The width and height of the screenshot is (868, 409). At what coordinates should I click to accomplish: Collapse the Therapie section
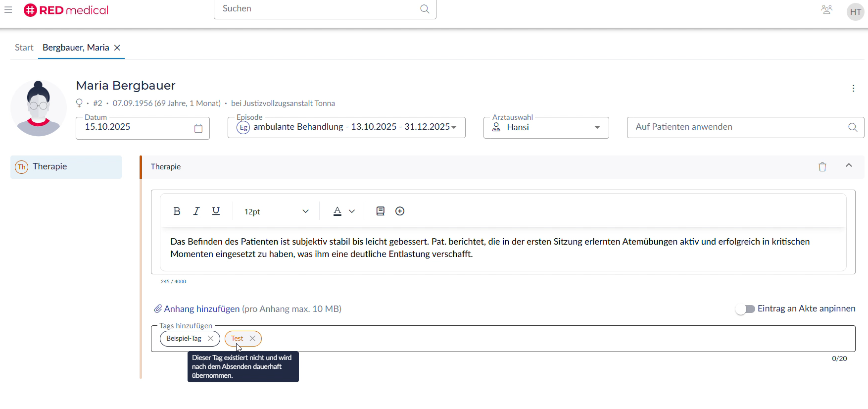[849, 166]
